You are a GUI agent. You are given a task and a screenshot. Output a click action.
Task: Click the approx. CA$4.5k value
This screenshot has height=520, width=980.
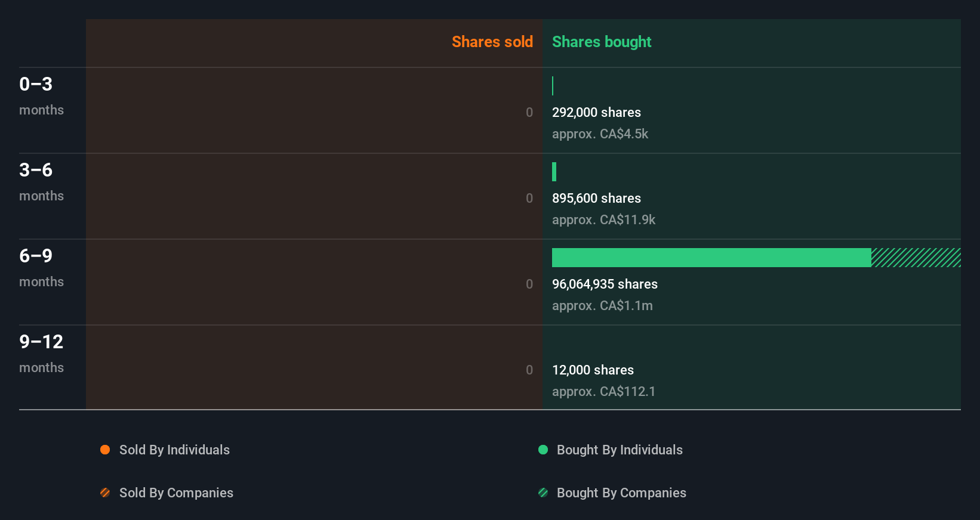(600, 134)
